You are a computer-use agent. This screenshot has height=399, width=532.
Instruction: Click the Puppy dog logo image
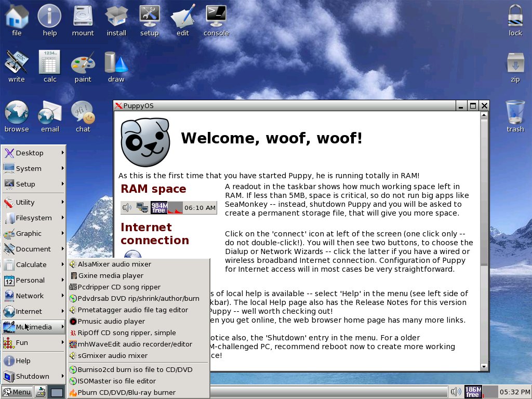click(145, 142)
